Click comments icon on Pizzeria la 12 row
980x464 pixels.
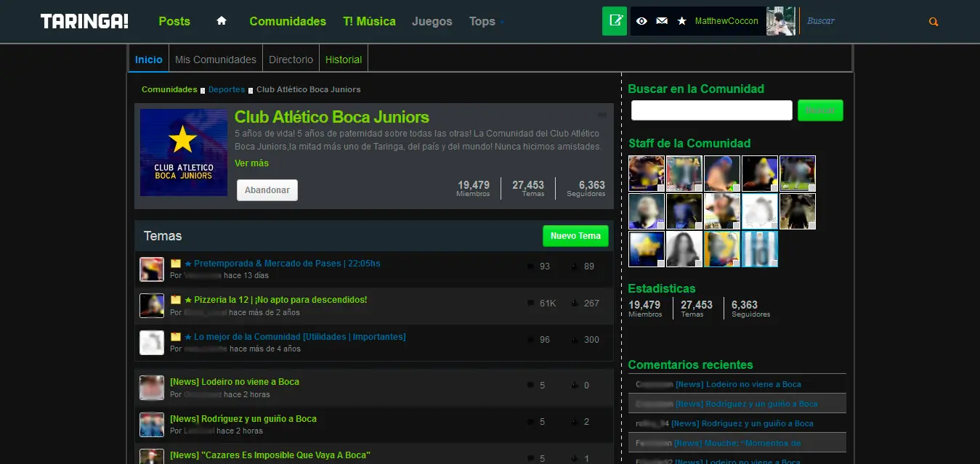pos(530,303)
